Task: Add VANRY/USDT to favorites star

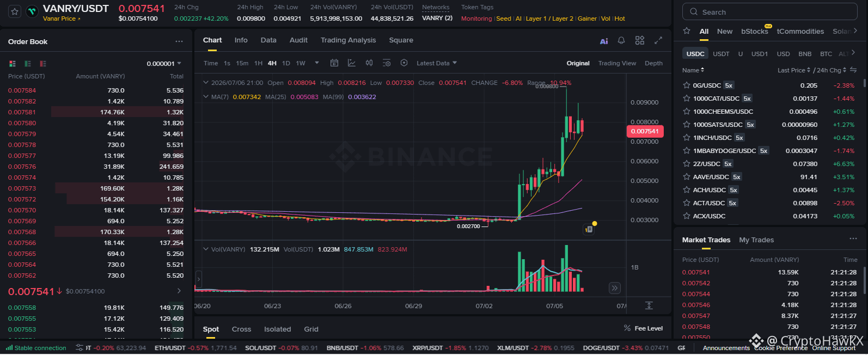Action: pyautogui.click(x=15, y=11)
